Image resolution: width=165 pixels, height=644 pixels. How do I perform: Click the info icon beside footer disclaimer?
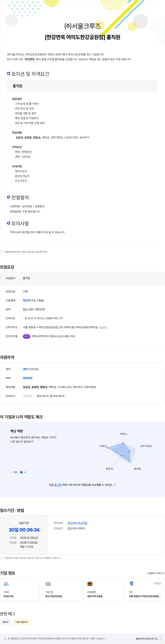pyautogui.click(x=5, y=638)
